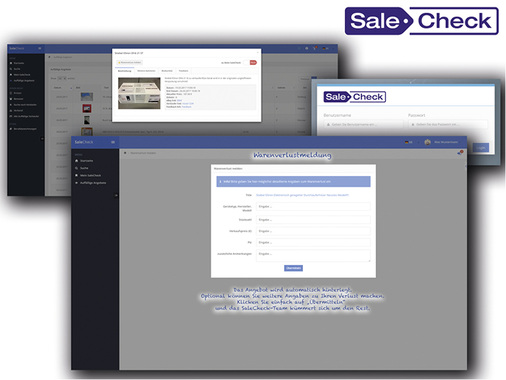Toggle the hamburger menu beside SaleCheck in Warenverlust window

[113, 142]
